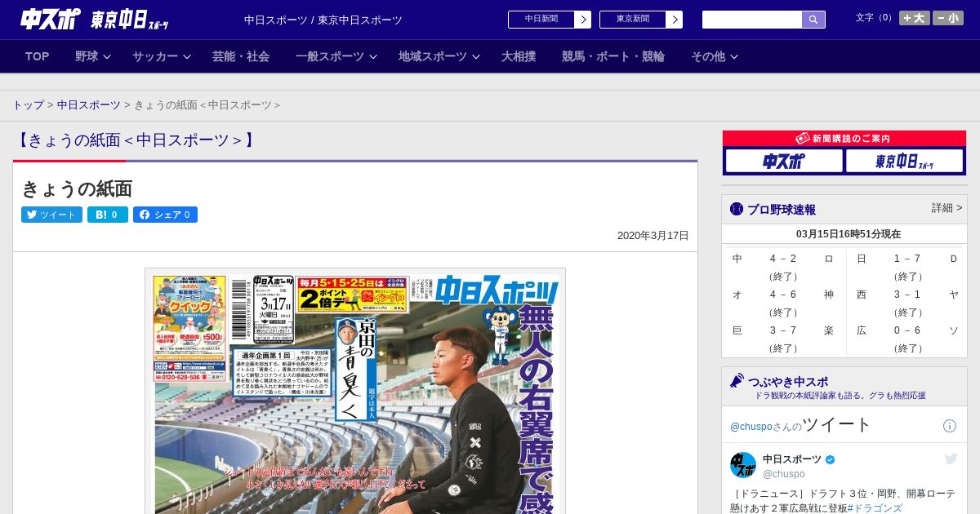Click the 中日スポーツ breadcrumb link

pyautogui.click(x=89, y=105)
